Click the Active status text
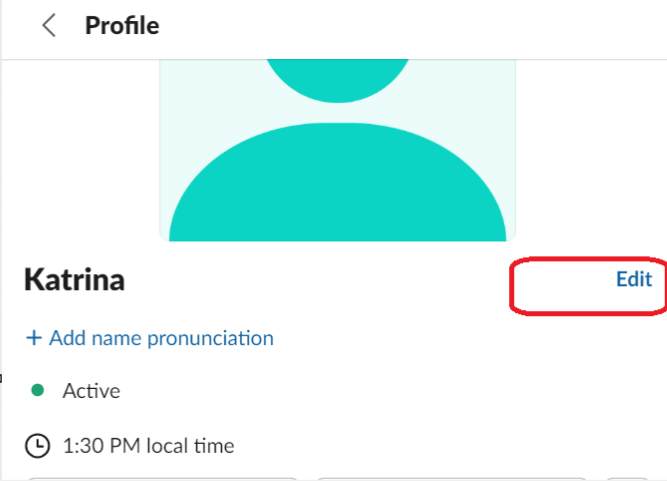This screenshot has width=667, height=481. click(x=91, y=390)
